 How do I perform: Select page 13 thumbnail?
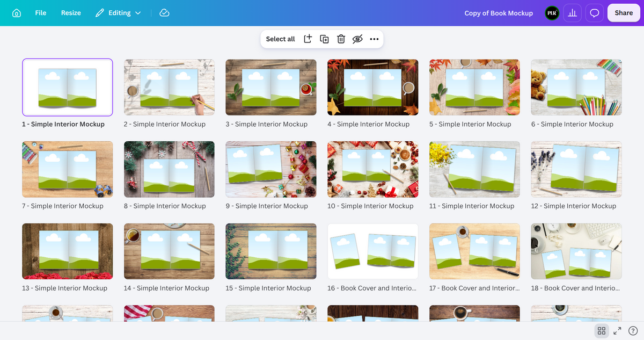(x=68, y=251)
